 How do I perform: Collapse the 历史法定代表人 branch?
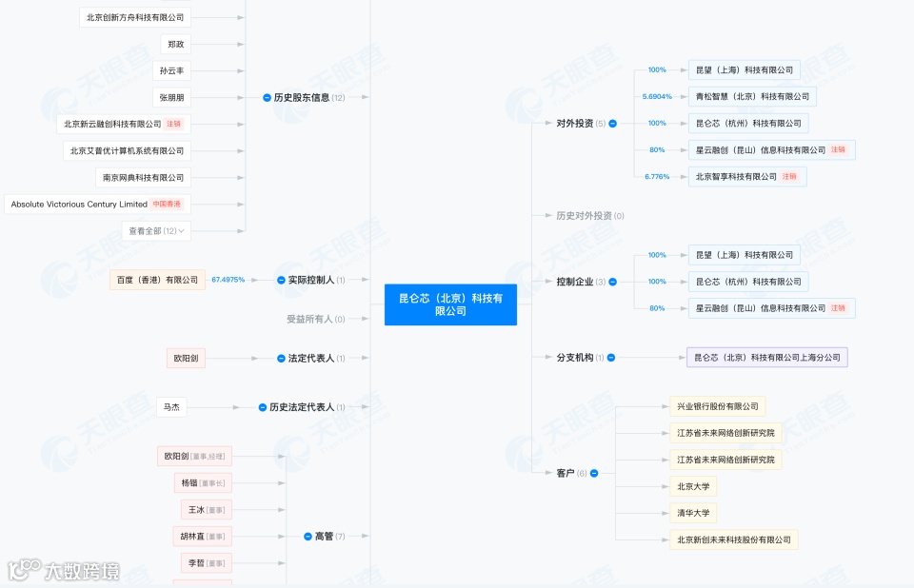[x=263, y=407]
